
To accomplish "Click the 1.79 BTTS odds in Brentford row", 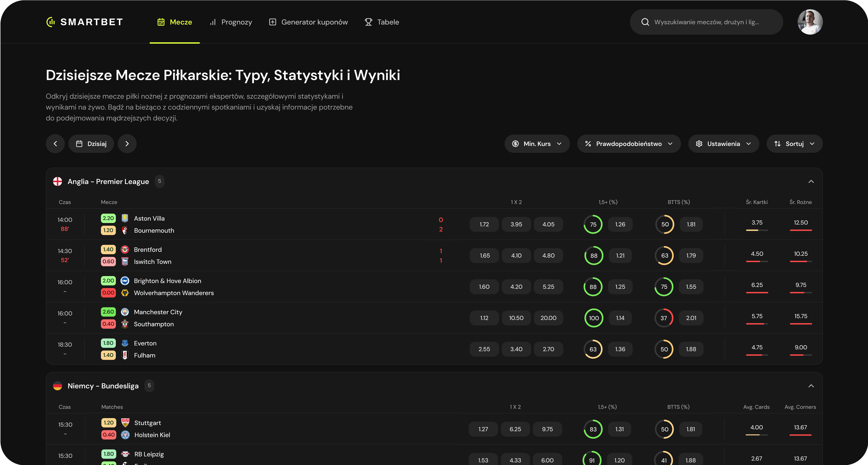I will (691, 256).
